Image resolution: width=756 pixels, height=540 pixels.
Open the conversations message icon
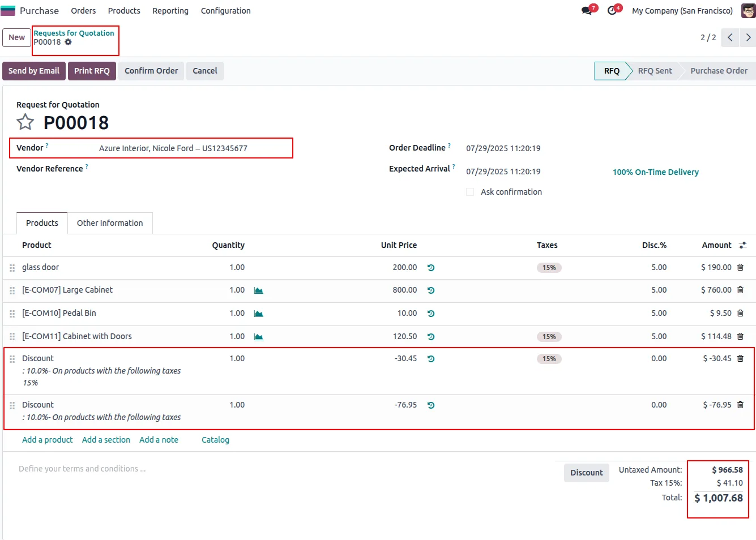click(x=587, y=11)
